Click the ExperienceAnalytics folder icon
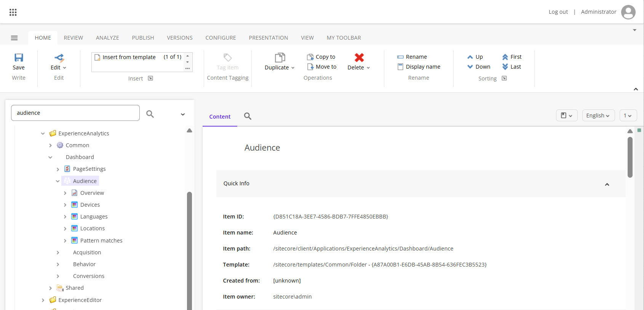 tap(53, 133)
